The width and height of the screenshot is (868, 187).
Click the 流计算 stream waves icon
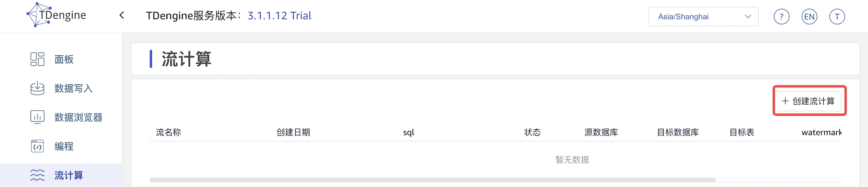click(x=37, y=175)
